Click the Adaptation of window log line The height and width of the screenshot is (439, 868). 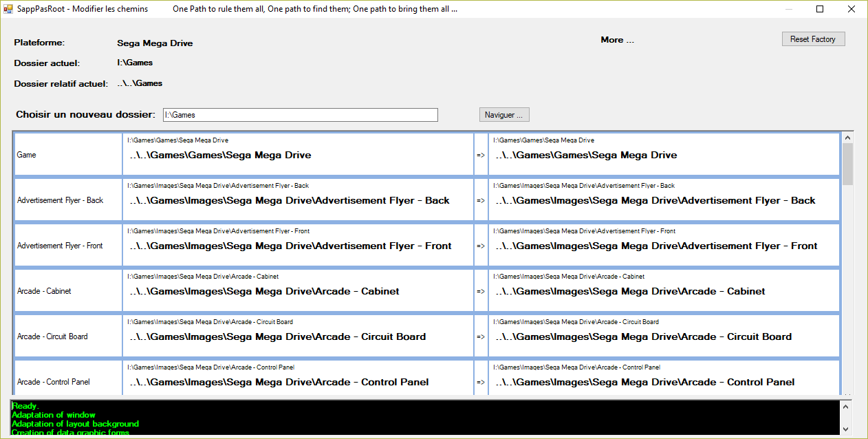(54, 415)
